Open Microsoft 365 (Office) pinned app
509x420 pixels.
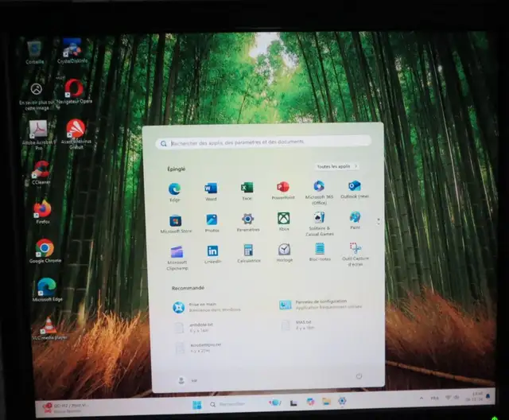[x=319, y=192]
